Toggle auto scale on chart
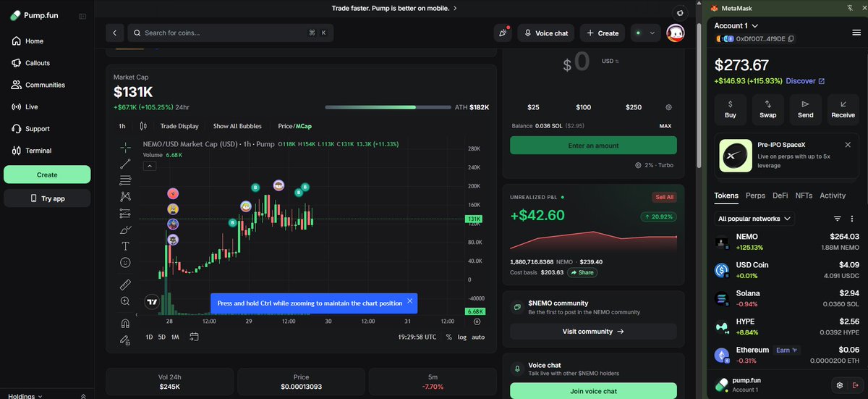Image resolution: width=868 pixels, height=399 pixels. (x=478, y=337)
